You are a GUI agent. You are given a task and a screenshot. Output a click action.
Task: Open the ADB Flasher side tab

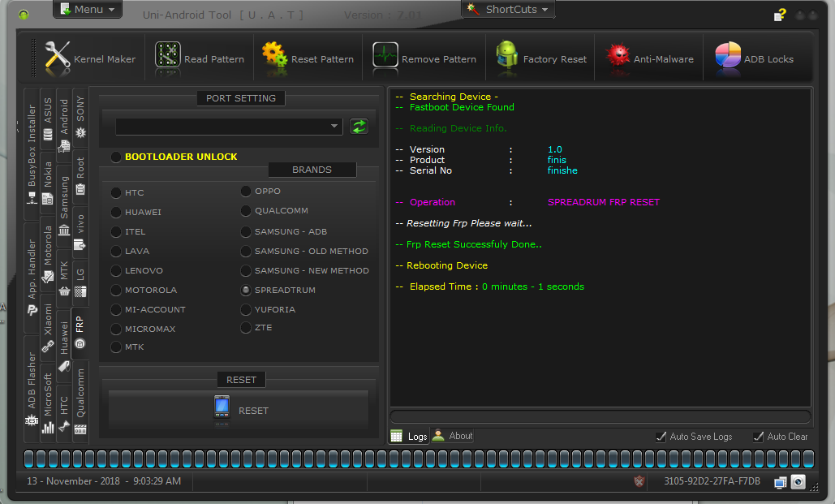click(32, 389)
